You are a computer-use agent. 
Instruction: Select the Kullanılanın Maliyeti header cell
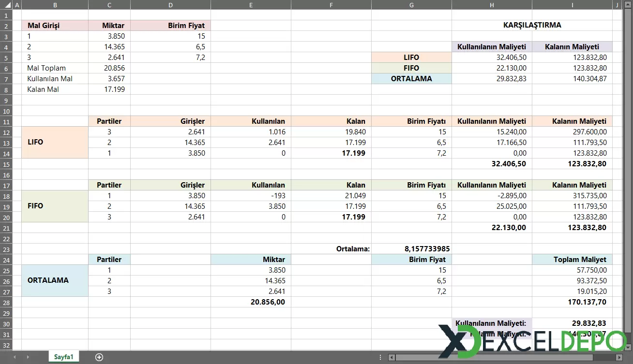(492, 46)
